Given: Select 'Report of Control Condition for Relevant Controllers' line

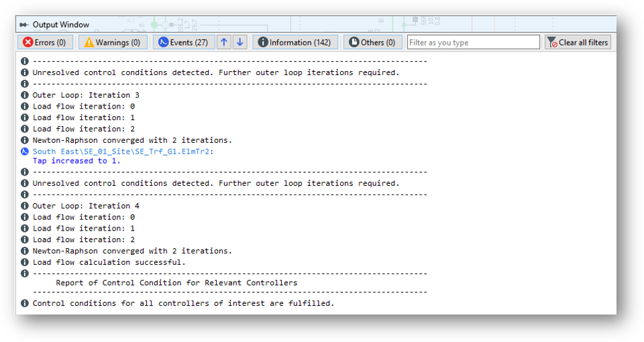Looking at the screenshot, I should point(176,283).
